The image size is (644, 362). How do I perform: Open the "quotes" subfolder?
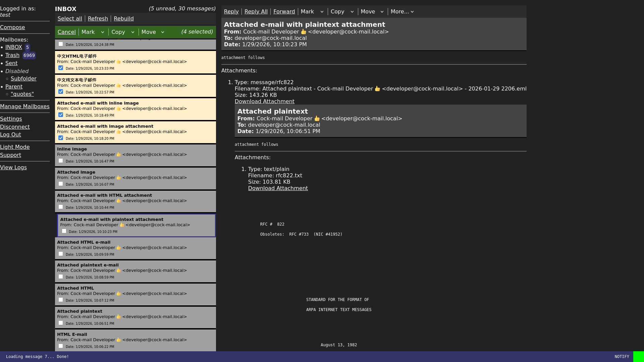[x=22, y=94]
